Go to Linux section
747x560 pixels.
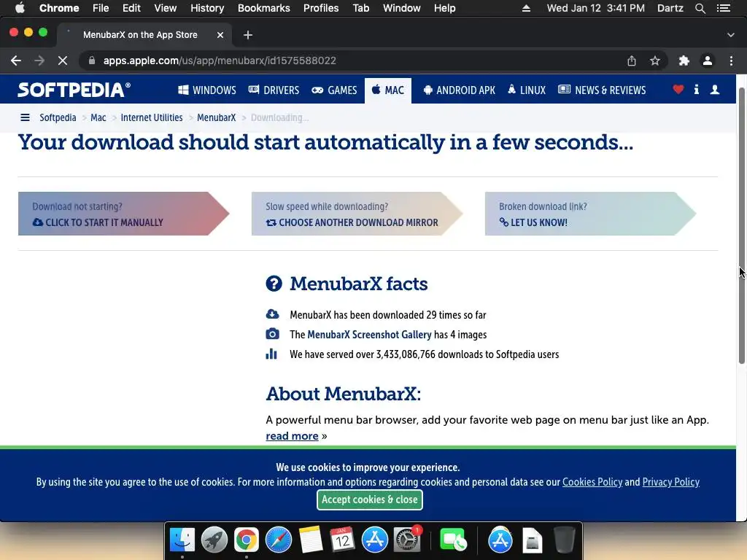tap(527, 90)
